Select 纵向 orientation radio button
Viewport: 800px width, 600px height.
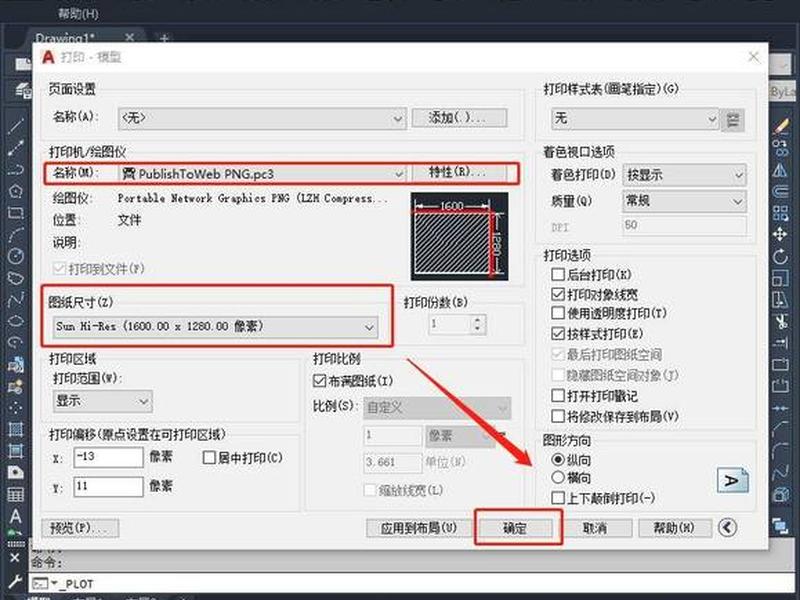point(558,460)
